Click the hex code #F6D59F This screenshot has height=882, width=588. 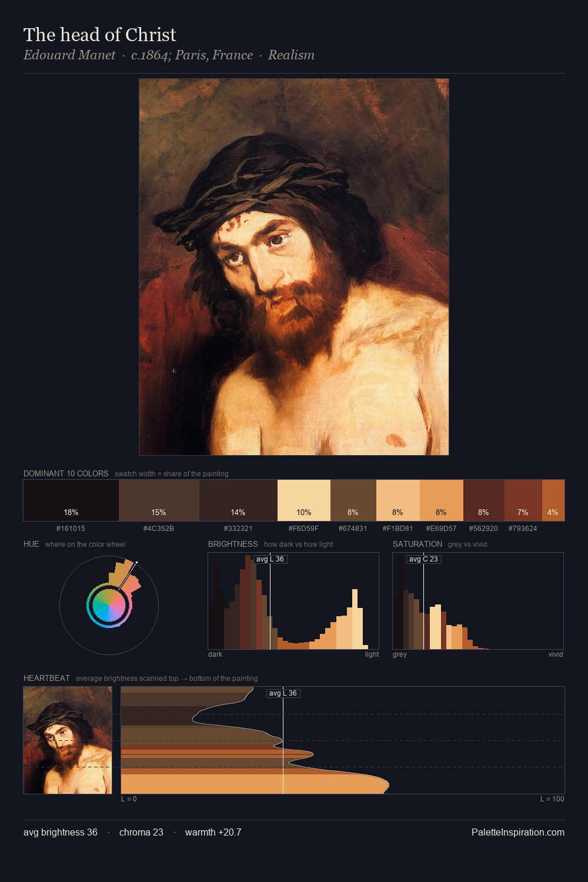click(303, 529)
